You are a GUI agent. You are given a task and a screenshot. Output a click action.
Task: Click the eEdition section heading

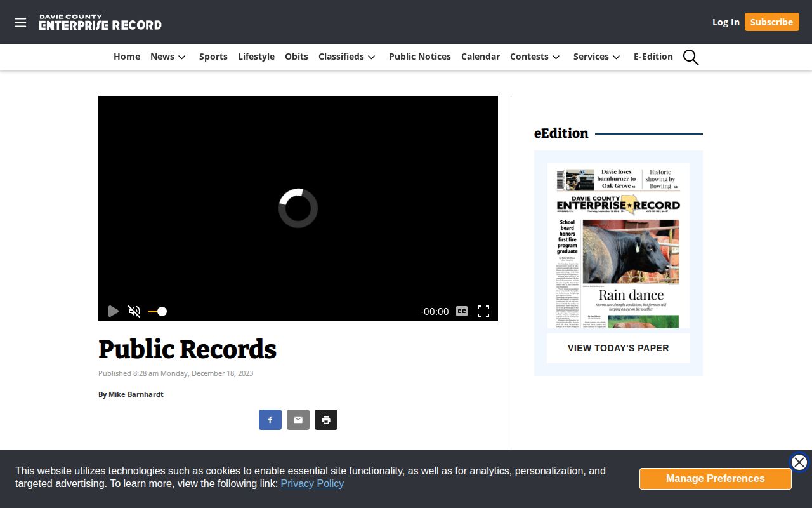561,133
